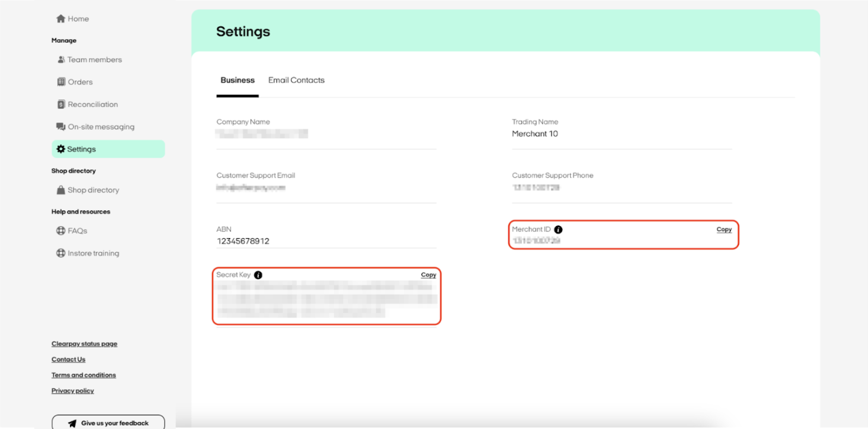Click the Team members people icon
This screenshot has height=429, width=868.
tap(61, 60)
